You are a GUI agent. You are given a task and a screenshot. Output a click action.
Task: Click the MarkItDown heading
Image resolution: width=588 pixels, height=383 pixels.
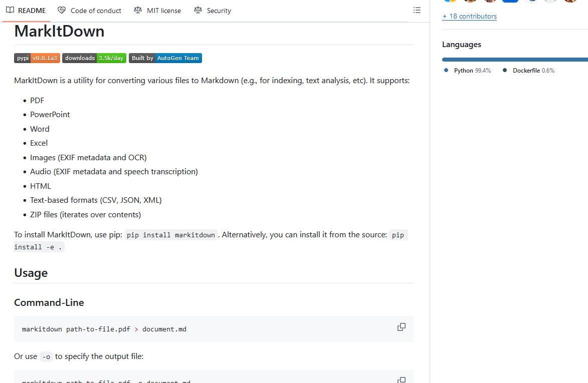59,31
